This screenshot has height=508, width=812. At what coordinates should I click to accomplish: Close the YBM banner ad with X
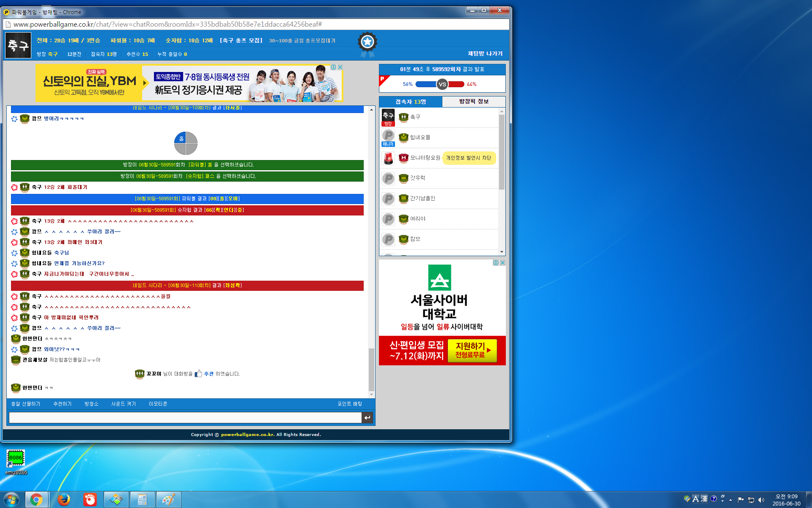pyautogui.click(x=340, y=67)
